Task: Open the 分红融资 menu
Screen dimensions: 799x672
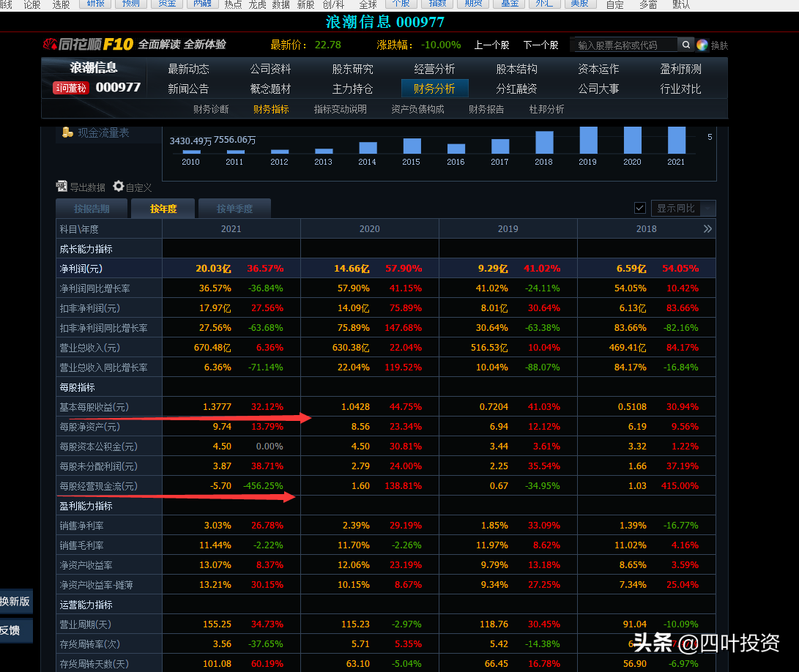Action: [x=517, y=89]
